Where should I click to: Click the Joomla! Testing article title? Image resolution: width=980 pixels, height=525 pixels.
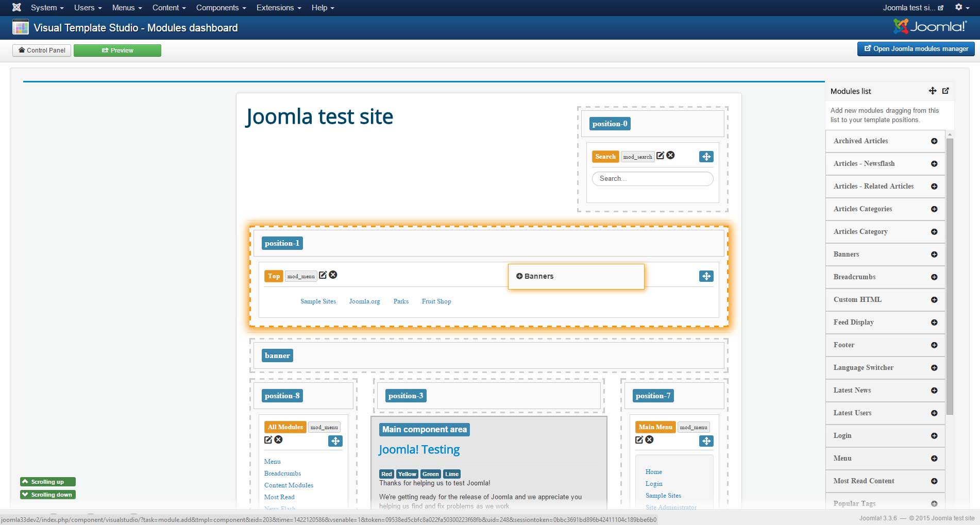pos(419,449)
